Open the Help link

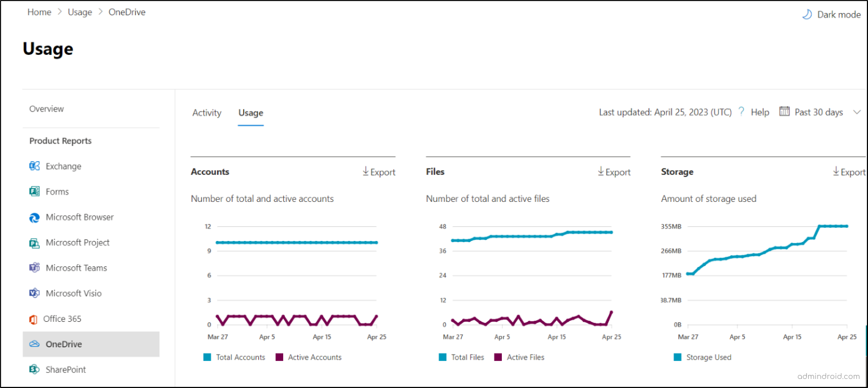click(760, 111)
